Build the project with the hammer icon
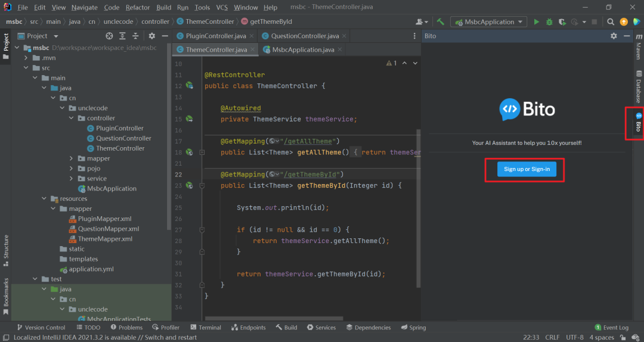This screenshot has height=342, width=644. 441,22
